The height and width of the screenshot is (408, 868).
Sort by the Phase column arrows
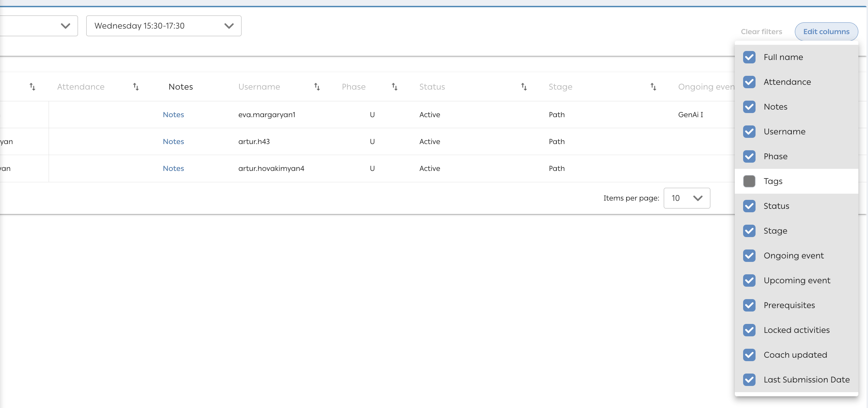(x=395, y=87)
